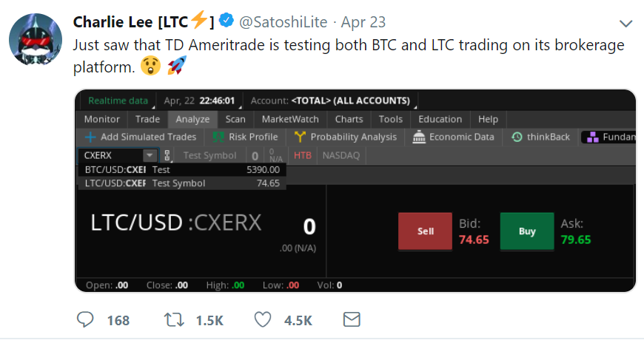This screenshot has width=644, height=343.
Task: Click the CXERX symbol input field
Action: coord(111,155)
